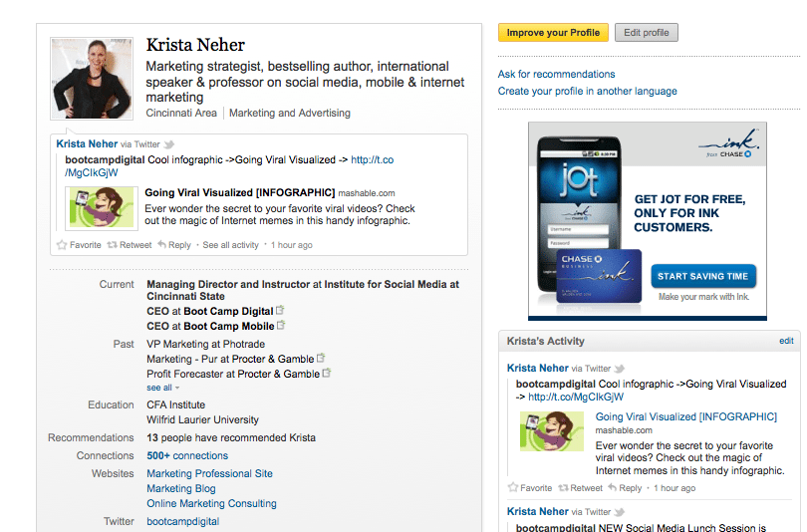Click Reply arrow icon in Krista's Activity panel

[612, 487]
